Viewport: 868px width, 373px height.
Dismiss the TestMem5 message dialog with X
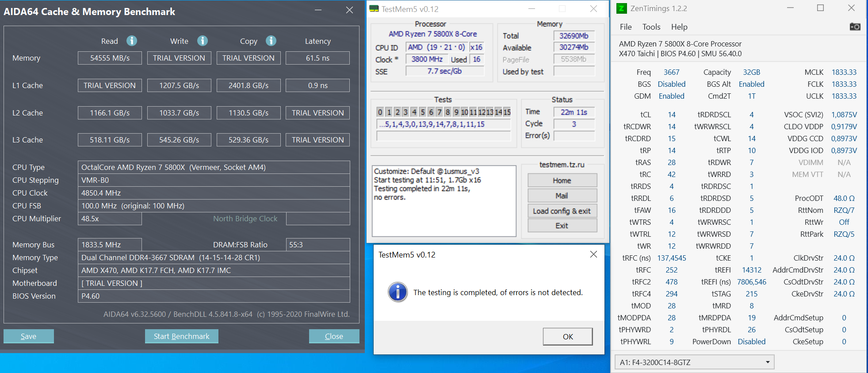[593, 254]
